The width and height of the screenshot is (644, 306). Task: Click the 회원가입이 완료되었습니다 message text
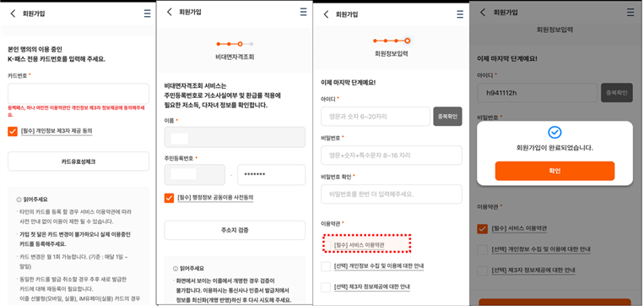[x=555, y=147]
